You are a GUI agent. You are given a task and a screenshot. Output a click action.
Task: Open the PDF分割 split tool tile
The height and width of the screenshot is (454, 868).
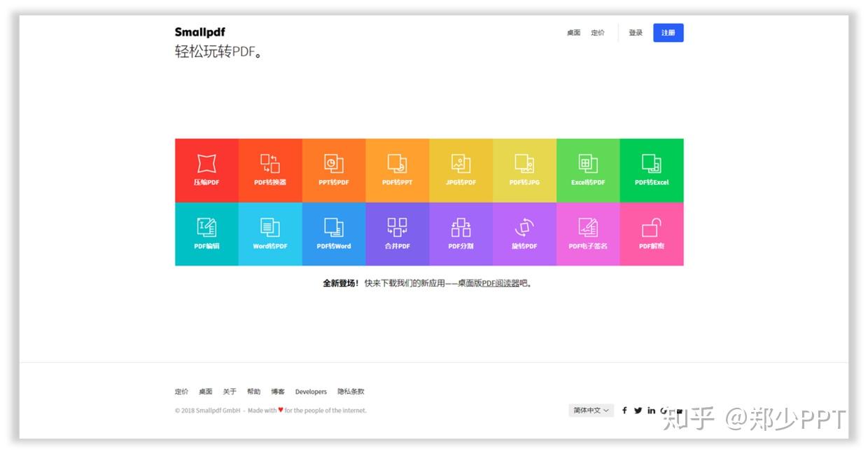pos(461,234)
